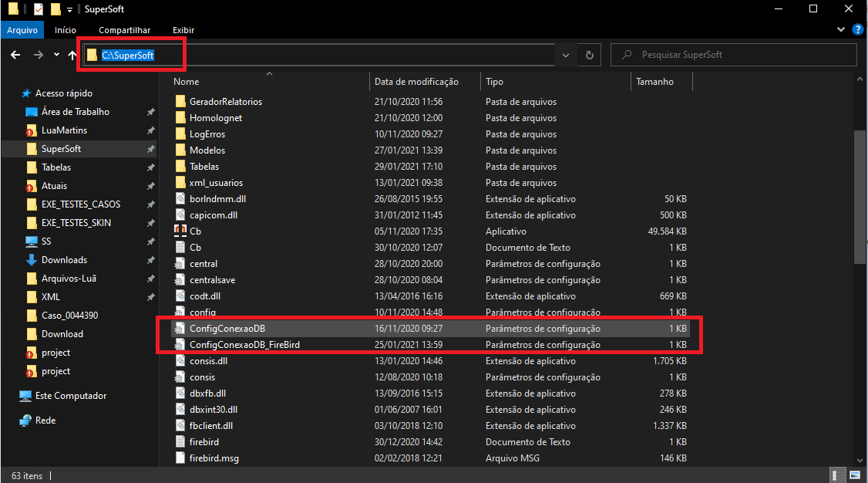Unpin the Downloads quick access pin
The height and width of the screenshot is (483, 868).
[151, 260]
